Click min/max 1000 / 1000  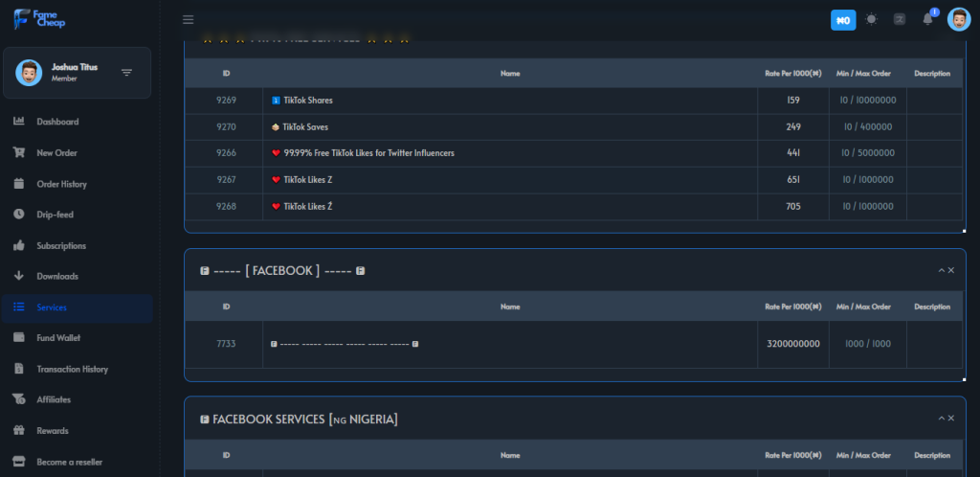click(868, 344)
